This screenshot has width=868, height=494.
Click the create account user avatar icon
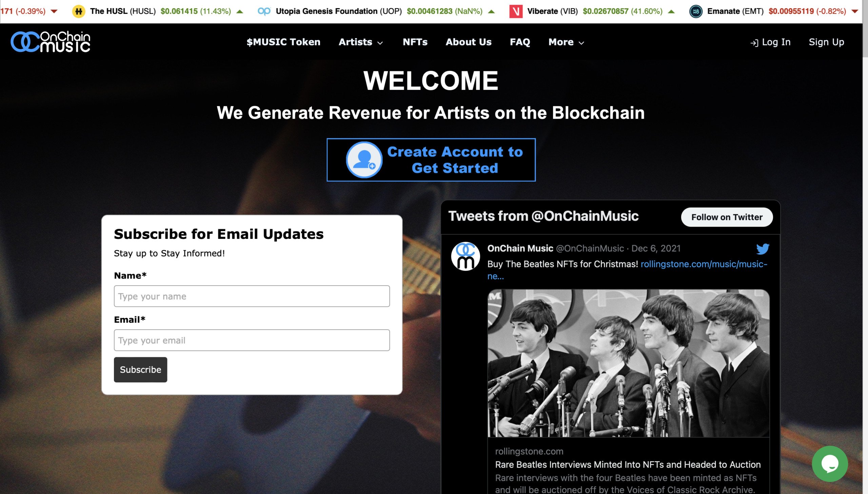tap(364, 160)
